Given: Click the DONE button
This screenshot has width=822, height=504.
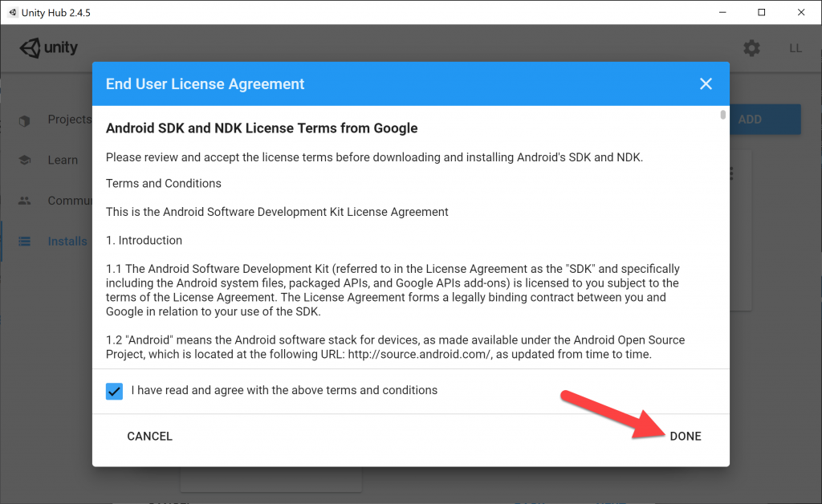Looking at the screenshot, I should (x=686, y=436).
